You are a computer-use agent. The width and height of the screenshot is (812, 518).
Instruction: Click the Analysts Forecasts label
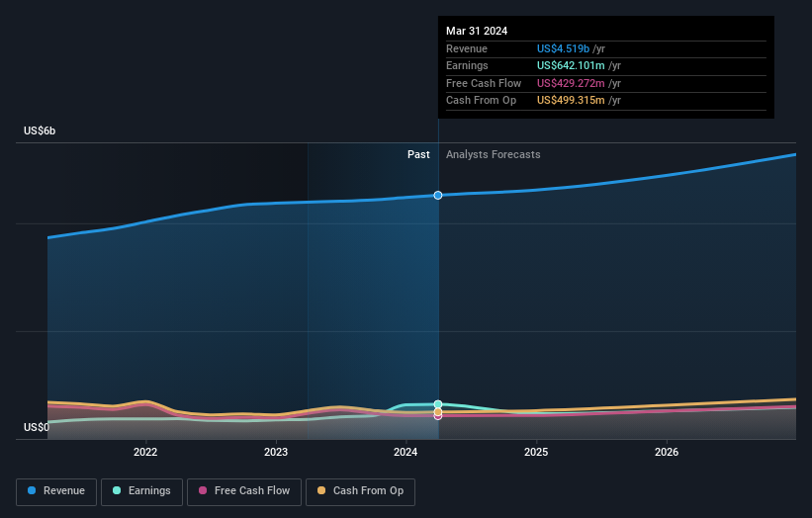(493, 155)
